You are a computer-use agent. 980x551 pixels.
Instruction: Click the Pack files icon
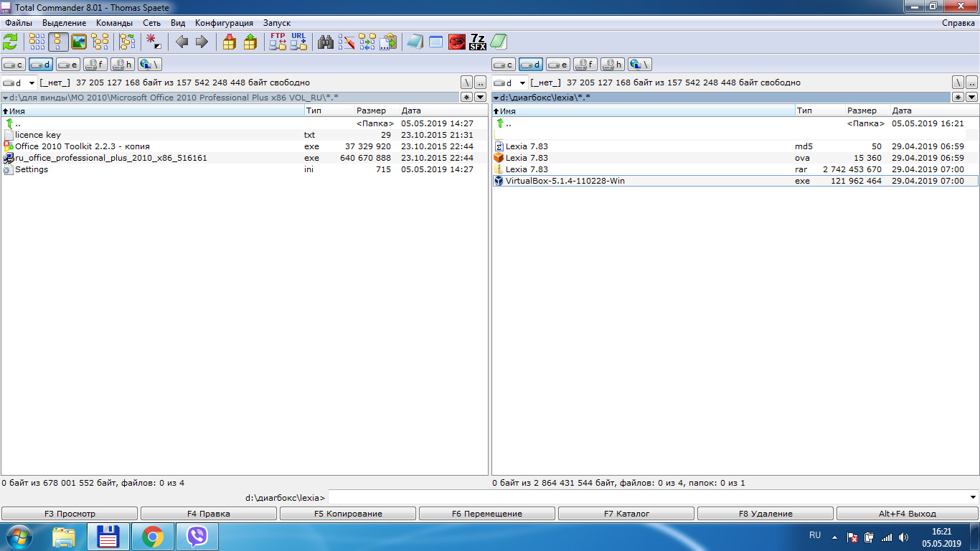229,42
